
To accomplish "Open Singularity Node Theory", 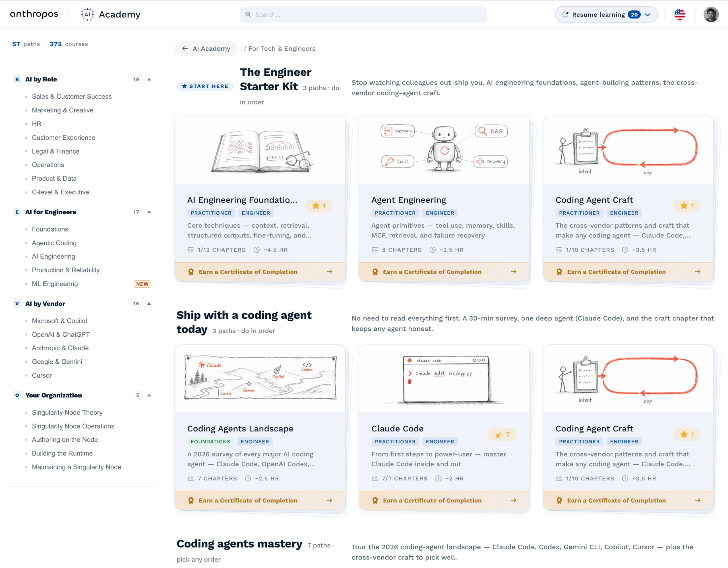I will [x=67, y=413].
